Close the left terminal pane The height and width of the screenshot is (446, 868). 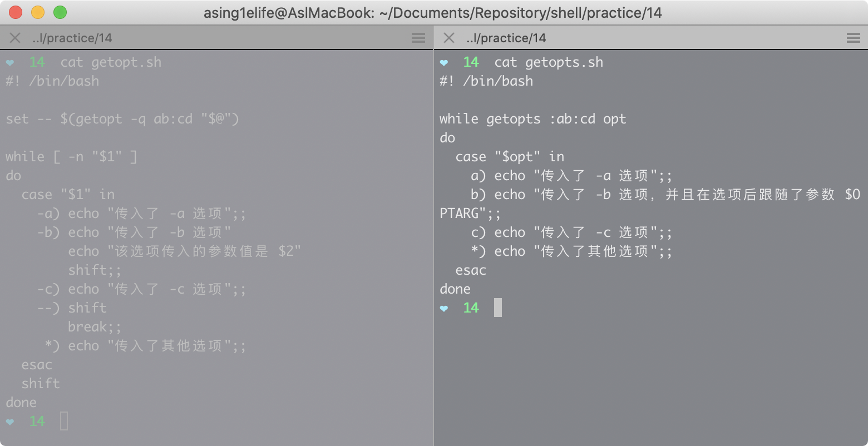point(15,38)
